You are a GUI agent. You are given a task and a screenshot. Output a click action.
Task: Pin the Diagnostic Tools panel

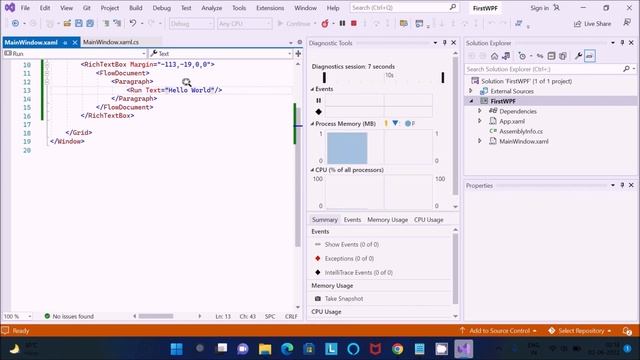pyautogui.click(x=444, y=42)
